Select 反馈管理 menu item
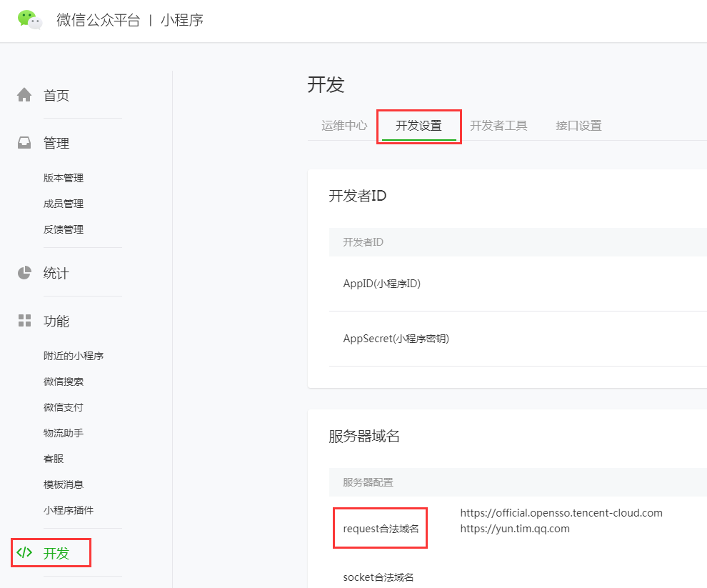The height and width of the screenshot is (588, 707). pos(64,229)
